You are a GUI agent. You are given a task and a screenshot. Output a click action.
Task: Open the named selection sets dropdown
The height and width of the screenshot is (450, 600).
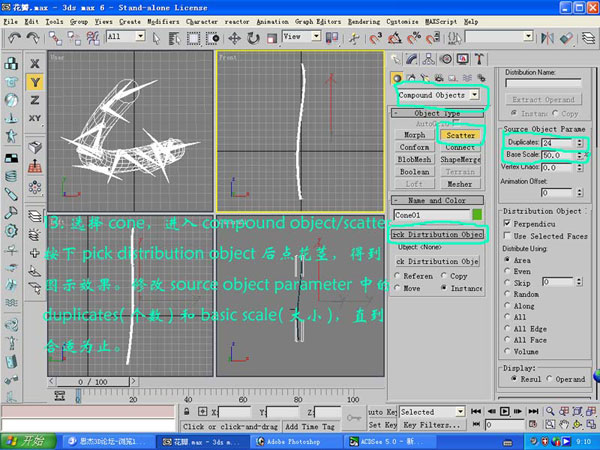point(528,37)
